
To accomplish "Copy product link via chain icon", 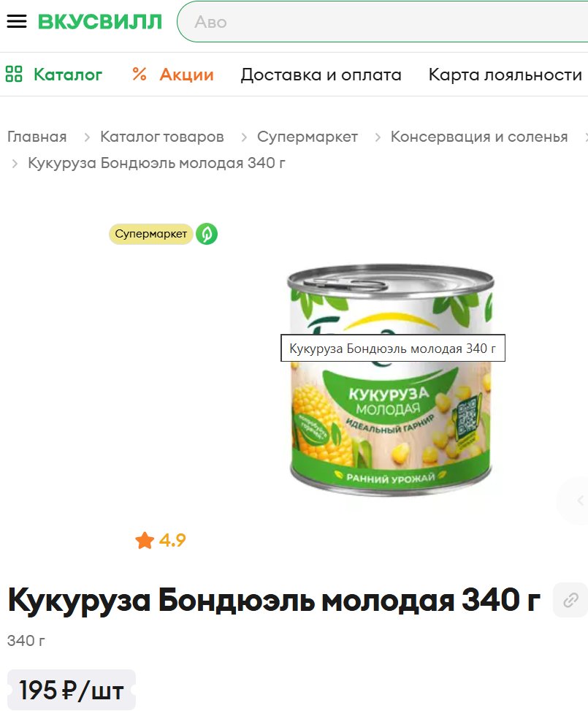I will pyautogui.click(x=570, y=600).
